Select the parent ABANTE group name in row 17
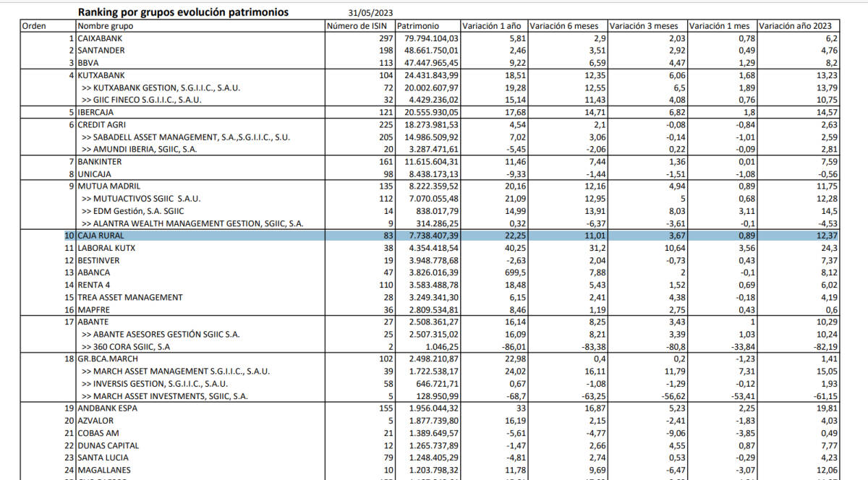This screenshot has height=480, width=868. 93,322
